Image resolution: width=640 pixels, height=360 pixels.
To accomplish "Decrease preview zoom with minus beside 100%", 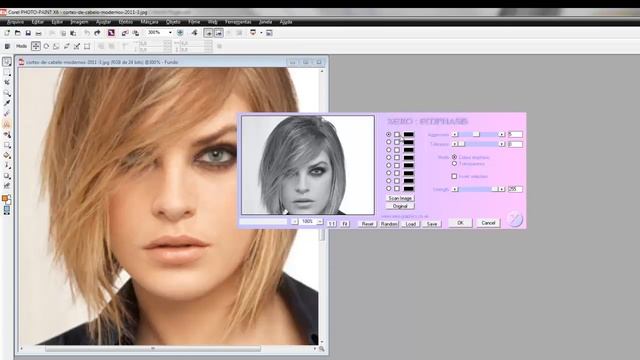I will tap(294, 222).
